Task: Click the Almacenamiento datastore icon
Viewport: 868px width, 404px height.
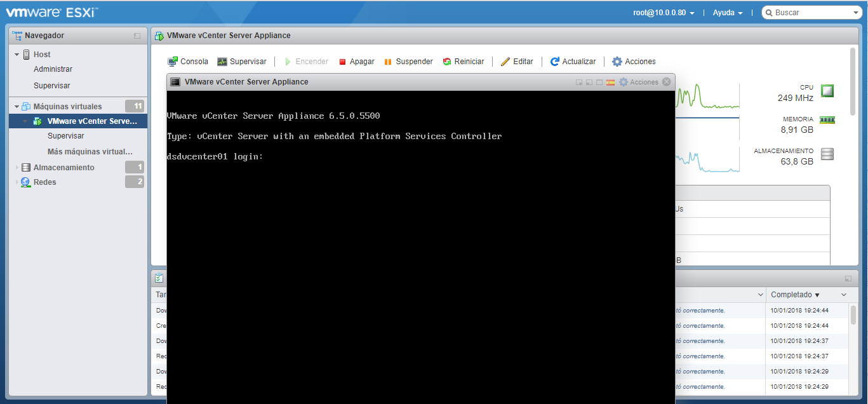Action: [x=26, y=168]
